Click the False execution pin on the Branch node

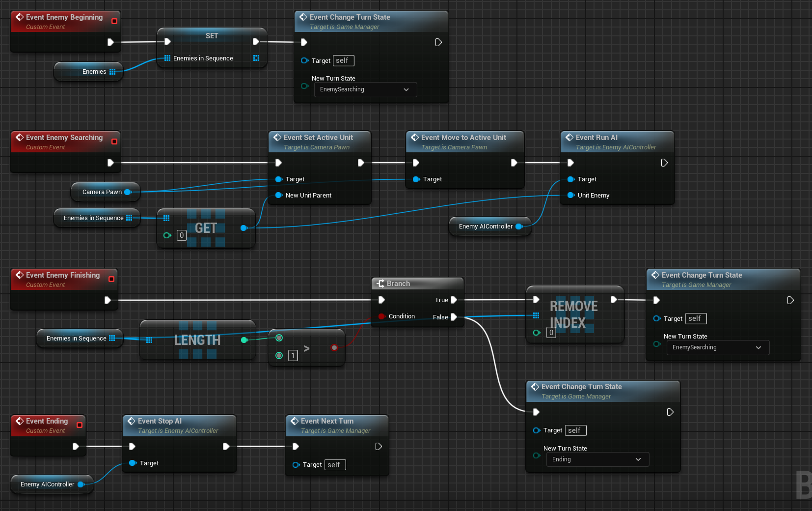pos(454,317)
